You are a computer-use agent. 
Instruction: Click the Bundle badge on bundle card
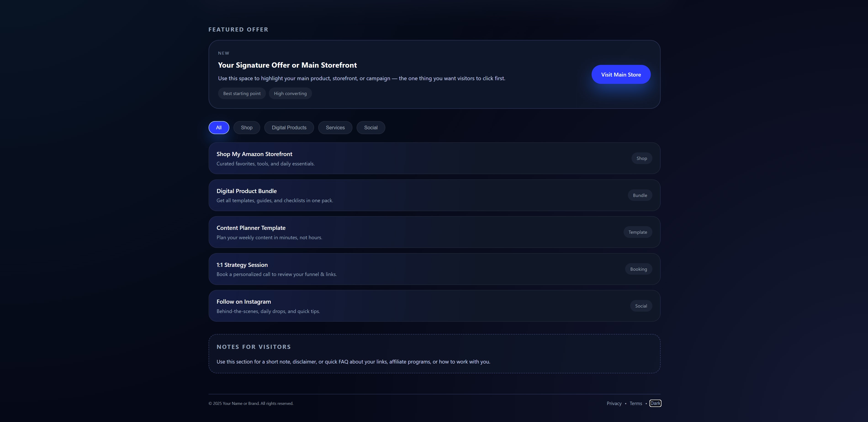pos(640,195)
